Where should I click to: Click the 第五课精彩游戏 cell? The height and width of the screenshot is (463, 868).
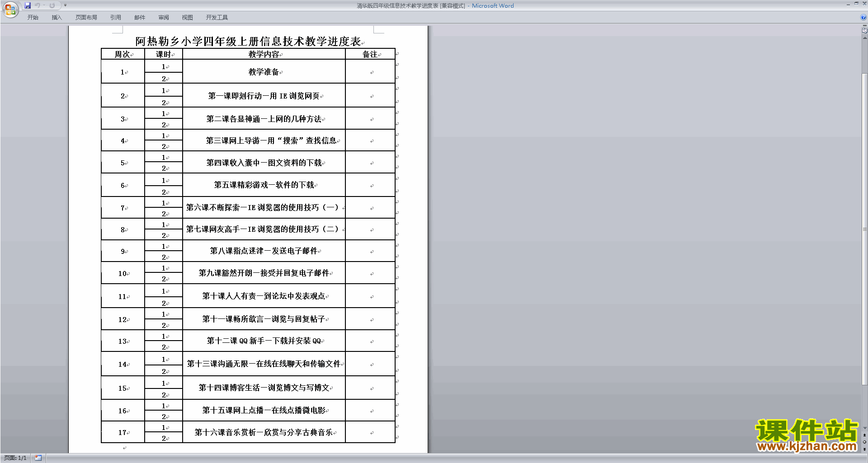coord(264,185)
